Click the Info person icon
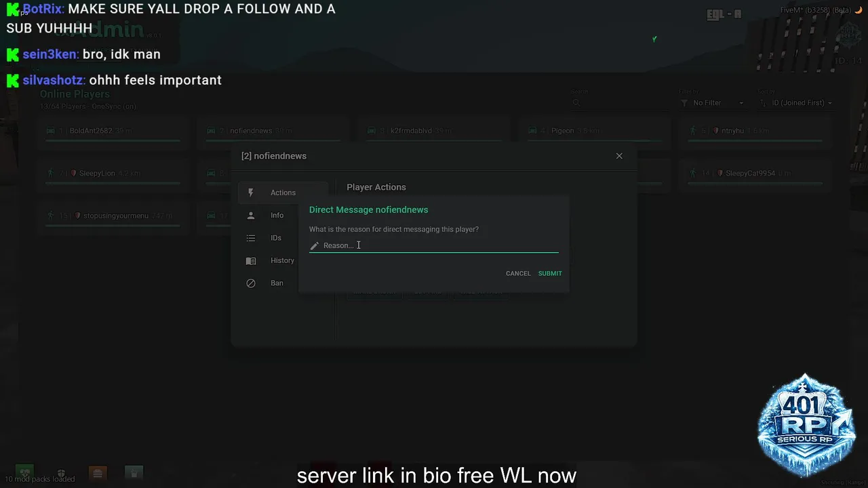 coord(251,216)
